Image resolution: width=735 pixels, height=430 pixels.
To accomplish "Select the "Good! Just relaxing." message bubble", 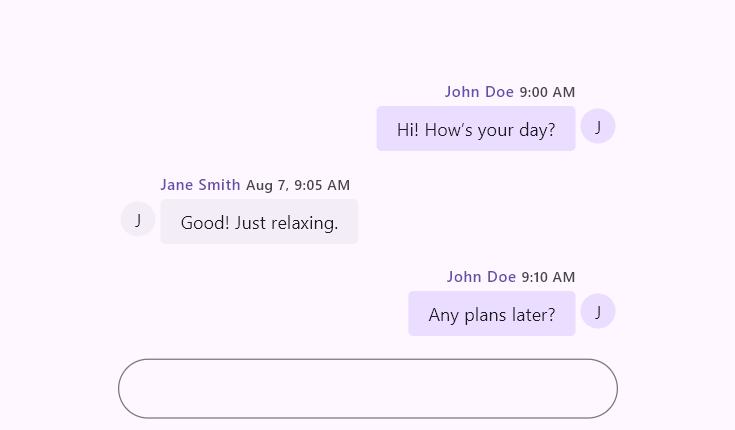I will [259, 221].
